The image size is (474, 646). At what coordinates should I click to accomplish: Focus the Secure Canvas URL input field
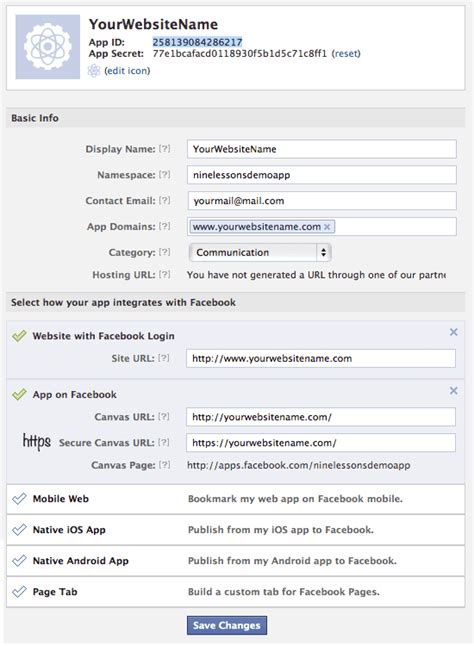[321, 443]
